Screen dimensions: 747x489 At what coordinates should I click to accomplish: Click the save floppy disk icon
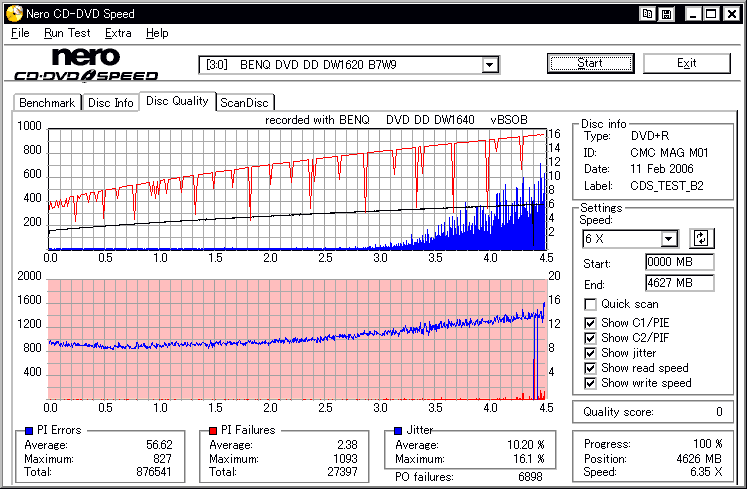pyautogui.click(x=665, y=14)
